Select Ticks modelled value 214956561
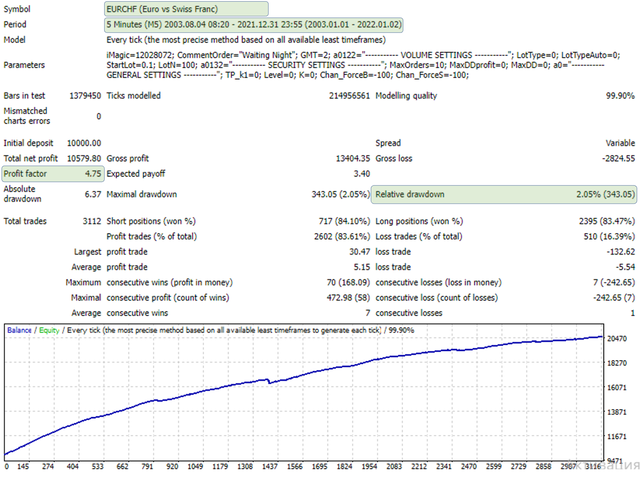This screenshot has height=480, width=640. tap(349, 96)
